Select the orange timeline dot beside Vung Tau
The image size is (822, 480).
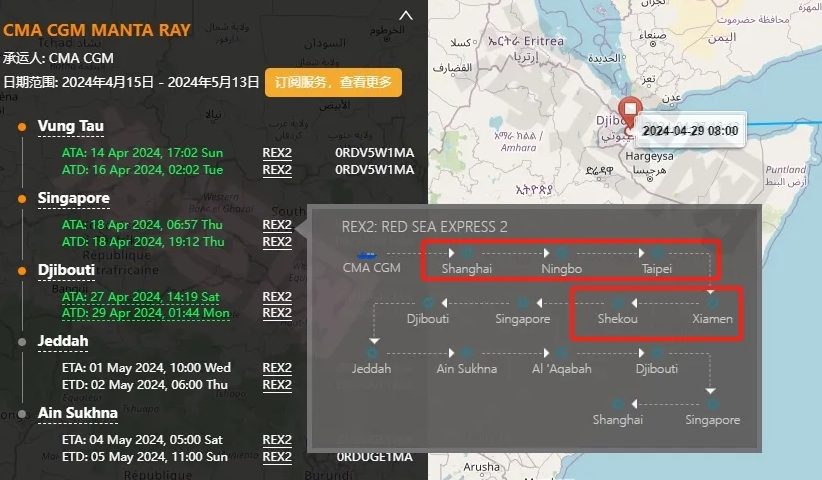point(22,127)
